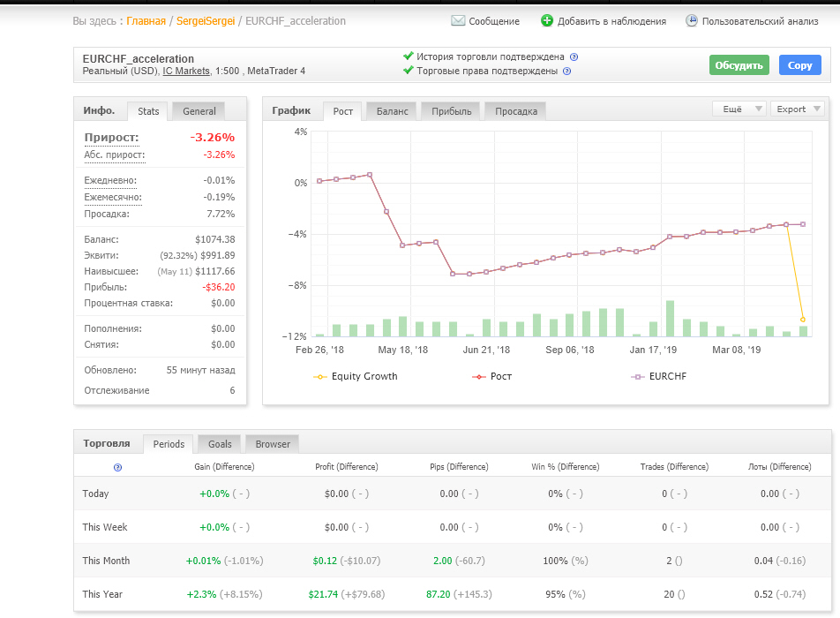The width and height of the screenshot is (840, 618).
Task: Click the Абс. прирост label
Action: (x=114, y=154)
